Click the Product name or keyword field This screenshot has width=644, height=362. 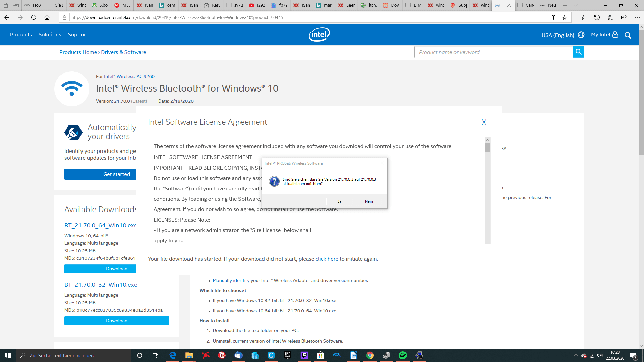pyautogui.click(x=493, y=52)
